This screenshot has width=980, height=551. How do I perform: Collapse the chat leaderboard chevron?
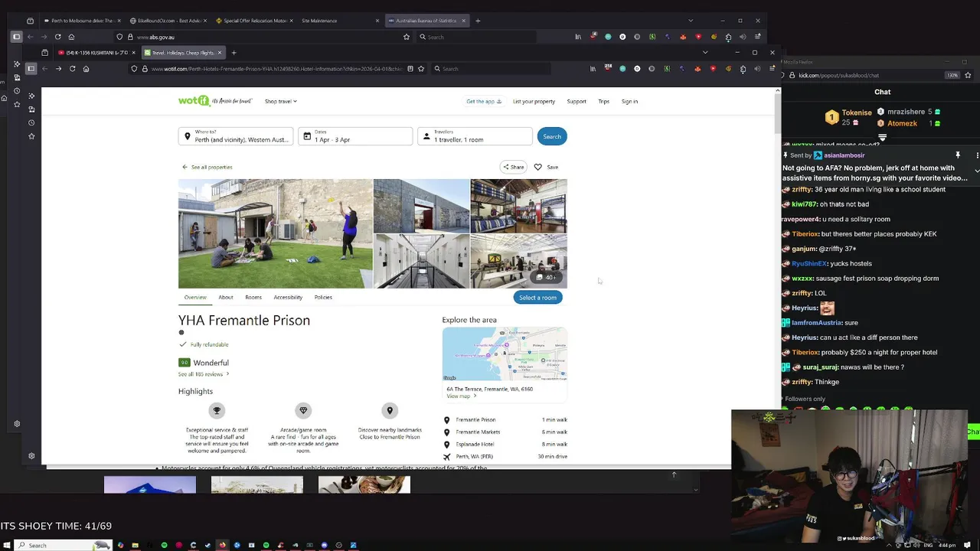882,138
